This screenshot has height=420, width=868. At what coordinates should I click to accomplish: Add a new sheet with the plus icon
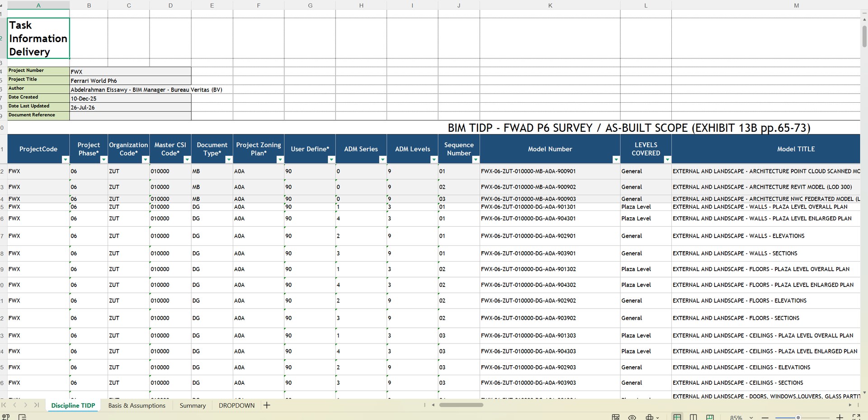pos(267,405)
